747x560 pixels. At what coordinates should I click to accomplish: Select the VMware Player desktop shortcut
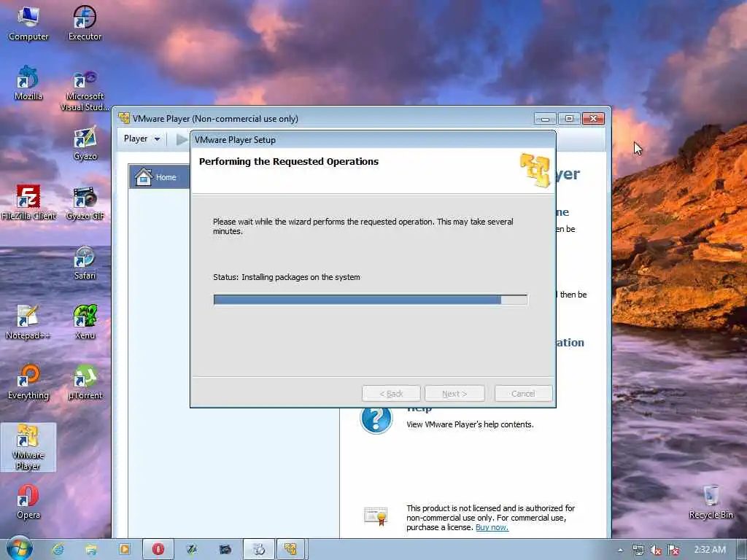(x=28, y=447)
